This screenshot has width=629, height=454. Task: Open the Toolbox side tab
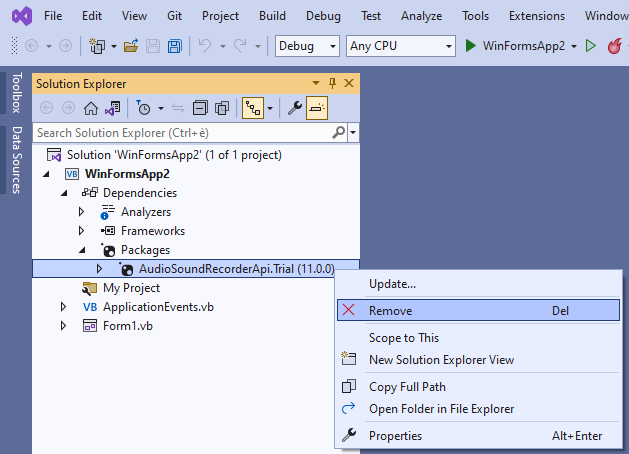16,93
